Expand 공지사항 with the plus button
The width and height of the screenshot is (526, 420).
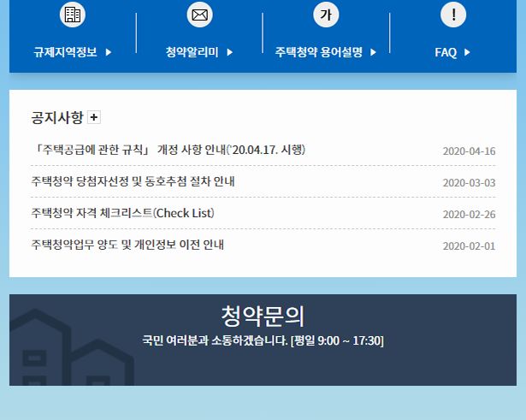[94, 117]
